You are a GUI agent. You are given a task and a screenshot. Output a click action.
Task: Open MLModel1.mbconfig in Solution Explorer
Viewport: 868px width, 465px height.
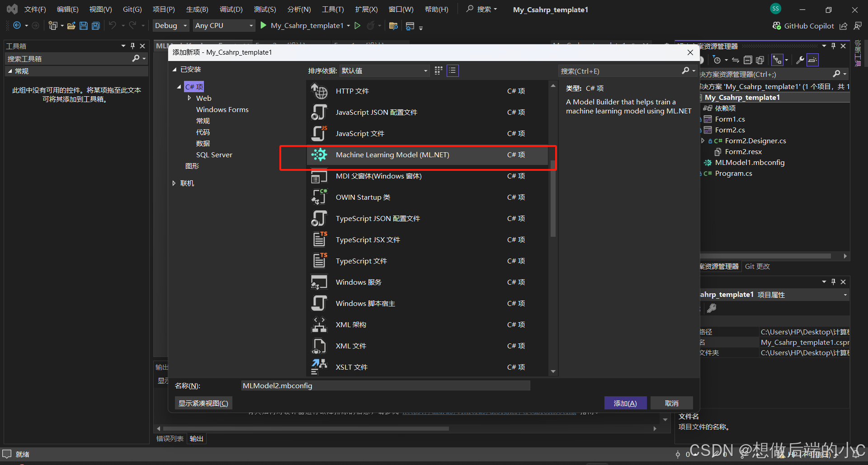pos(750,162)
